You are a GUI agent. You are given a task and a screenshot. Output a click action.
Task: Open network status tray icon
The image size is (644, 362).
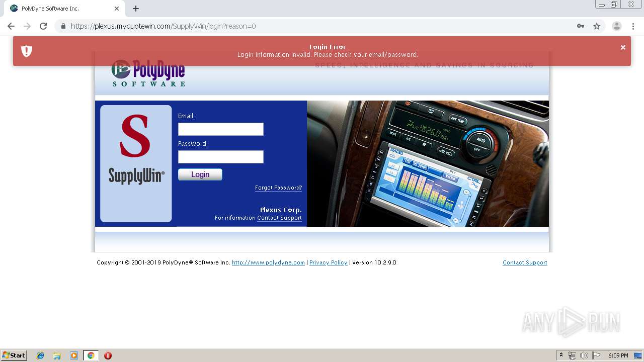point(572,355)
